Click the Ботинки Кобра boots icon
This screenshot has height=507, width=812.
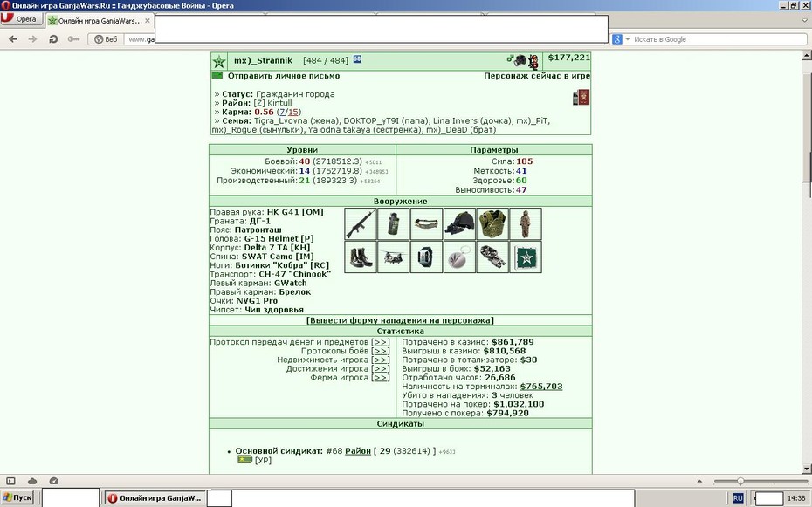[x=361, y=257]
